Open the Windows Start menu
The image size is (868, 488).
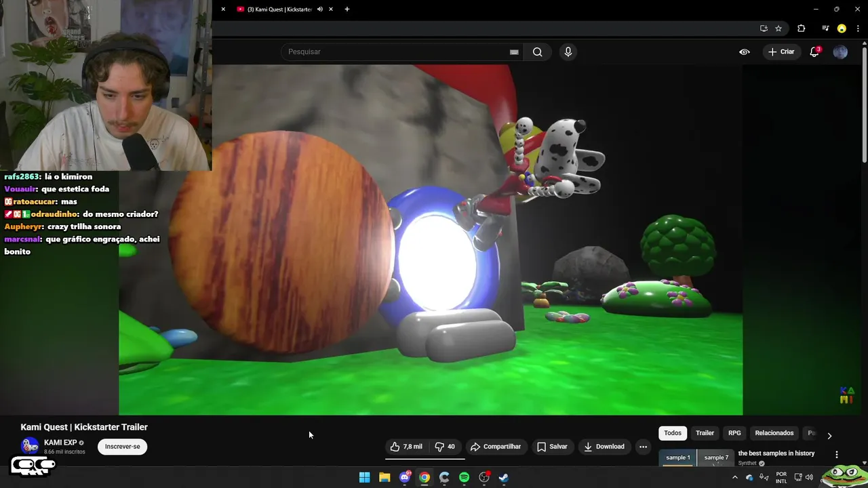(364, 477)
